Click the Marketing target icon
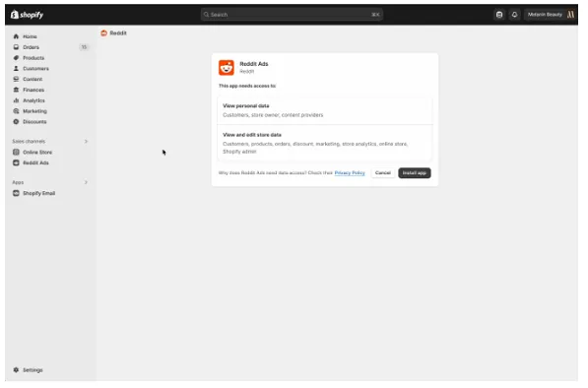 coord(16,111)
